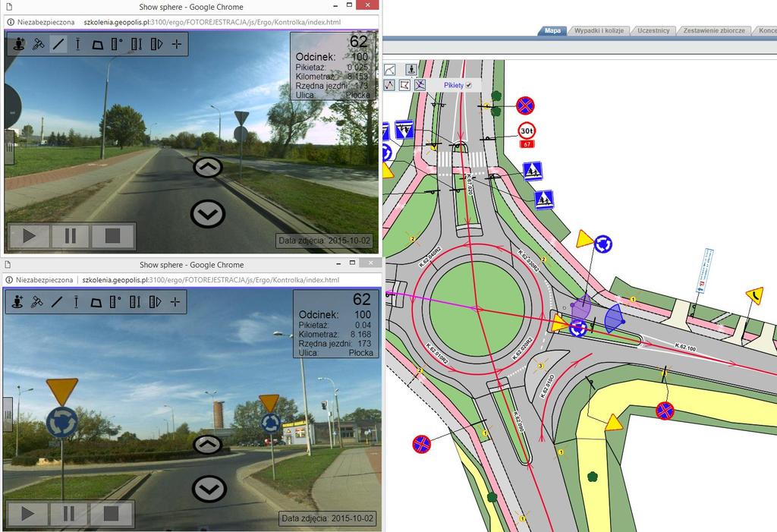This screenshot has width=777, height=532.
Task: Select the satellite icon in bottom sphere window
Action: 36,301
